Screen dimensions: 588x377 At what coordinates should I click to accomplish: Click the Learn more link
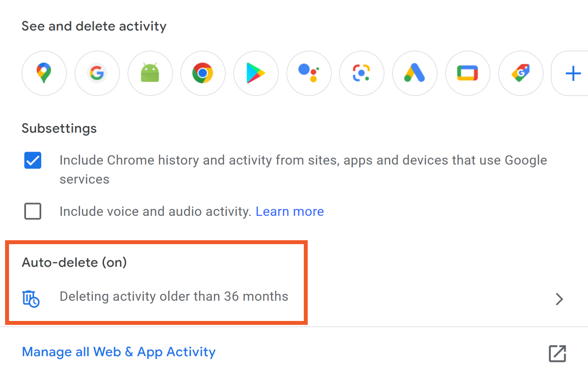290,212
